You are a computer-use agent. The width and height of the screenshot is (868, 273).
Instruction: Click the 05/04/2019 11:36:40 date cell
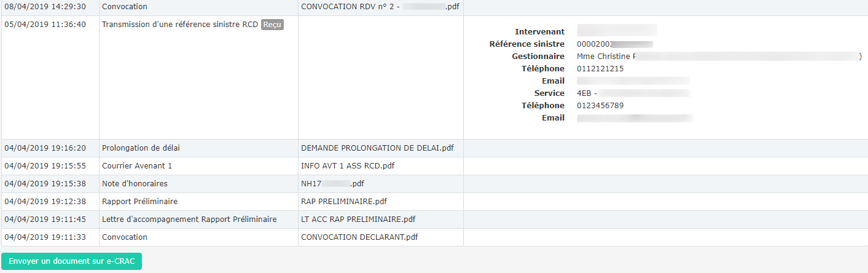click(45, 25)
